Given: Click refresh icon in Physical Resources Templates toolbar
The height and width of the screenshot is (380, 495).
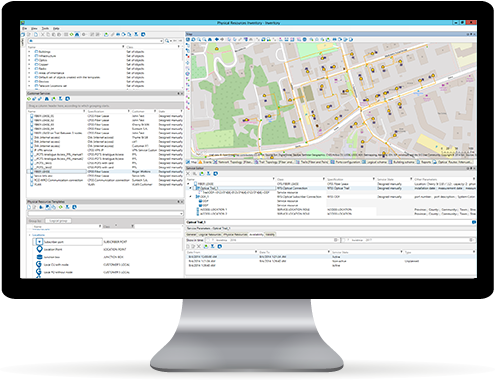Looking at the screenshot, I should tap(61, 207).
